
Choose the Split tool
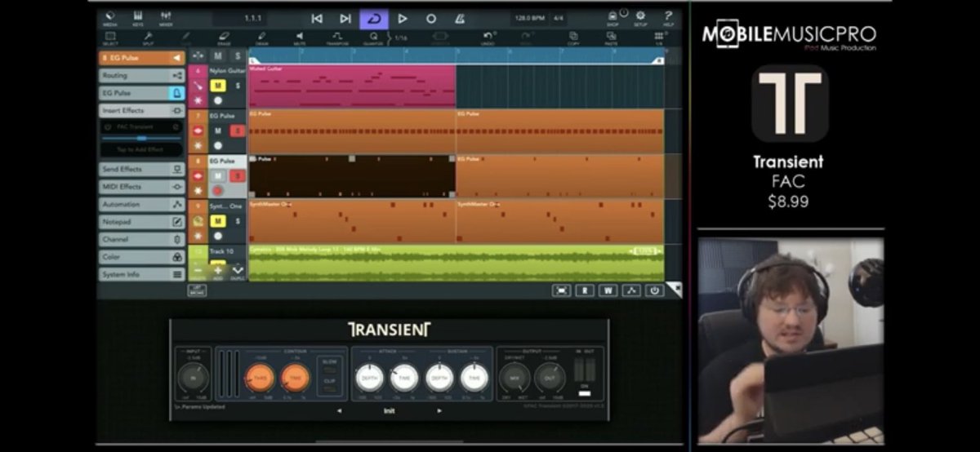click(x=148, y=38)
